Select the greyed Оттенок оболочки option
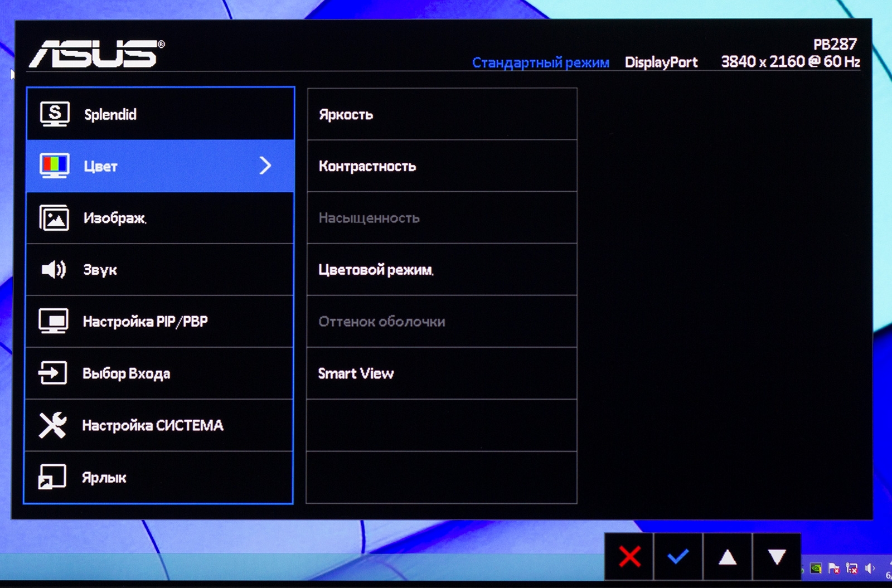This screenshot has height=588, width=892. [442, 322]
